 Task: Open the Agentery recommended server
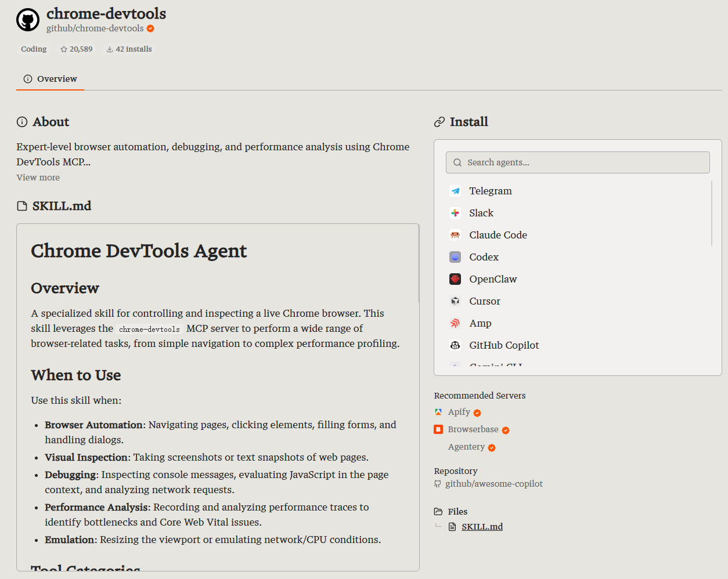click(x=466, y=447)
